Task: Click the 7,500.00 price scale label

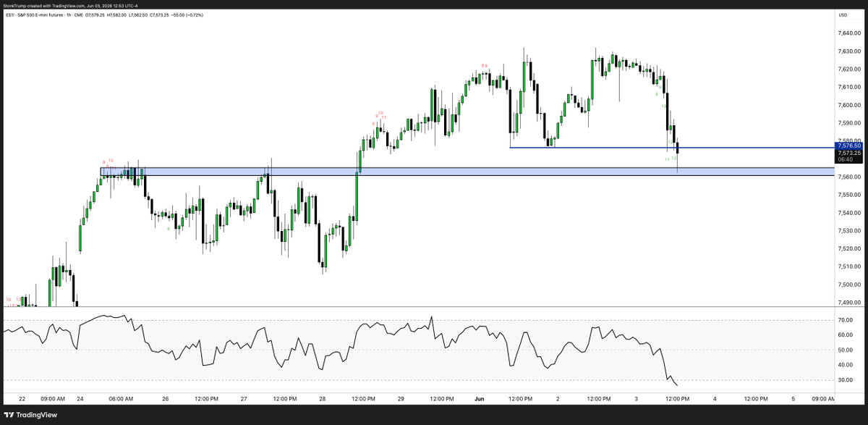Action: [x=849, y=285]
